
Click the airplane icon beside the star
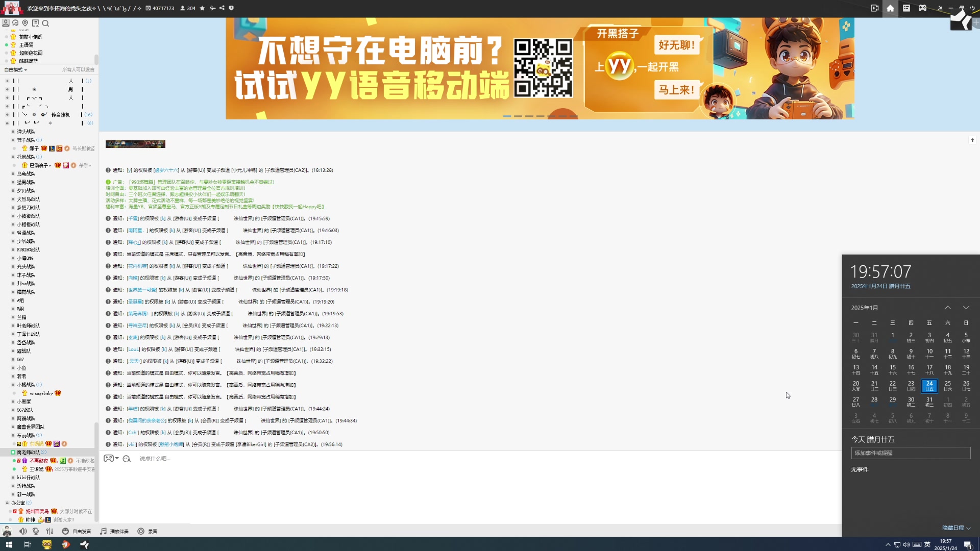pos(212,8)
